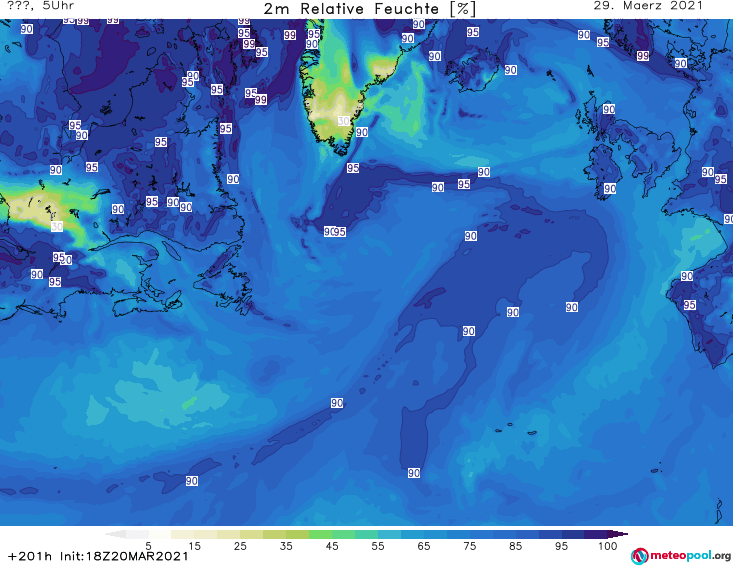Click the legend value '100'
The height and width of the screenshot is (566, 733).
pos(607,546)
